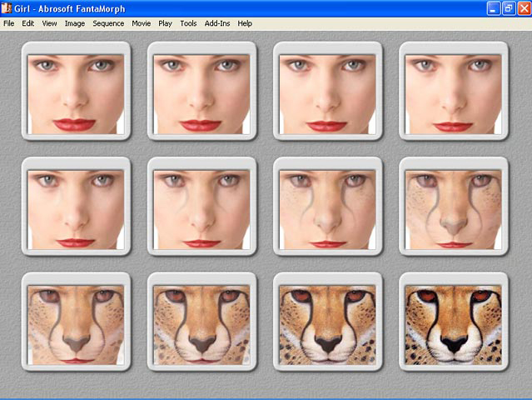The image size is (532, 400).
Task: Open the Image menu
Action: tap(75, 23)
